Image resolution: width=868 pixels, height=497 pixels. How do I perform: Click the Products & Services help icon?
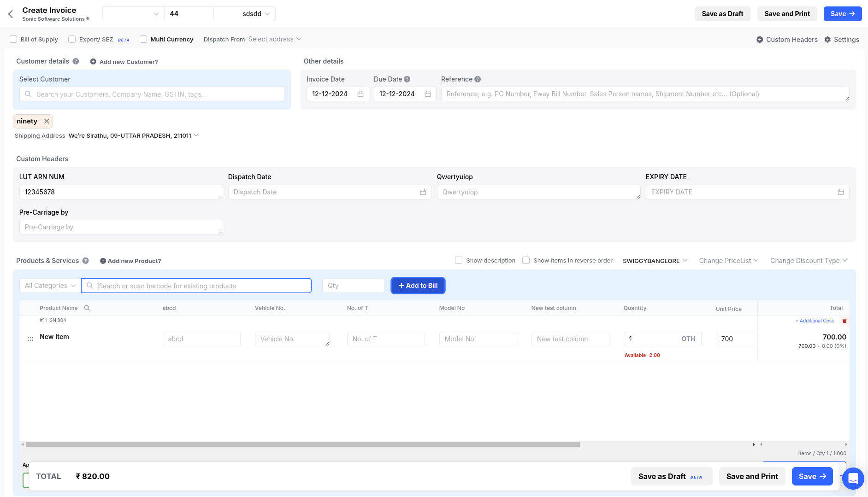pyautogui.click(x=85, y=261)
